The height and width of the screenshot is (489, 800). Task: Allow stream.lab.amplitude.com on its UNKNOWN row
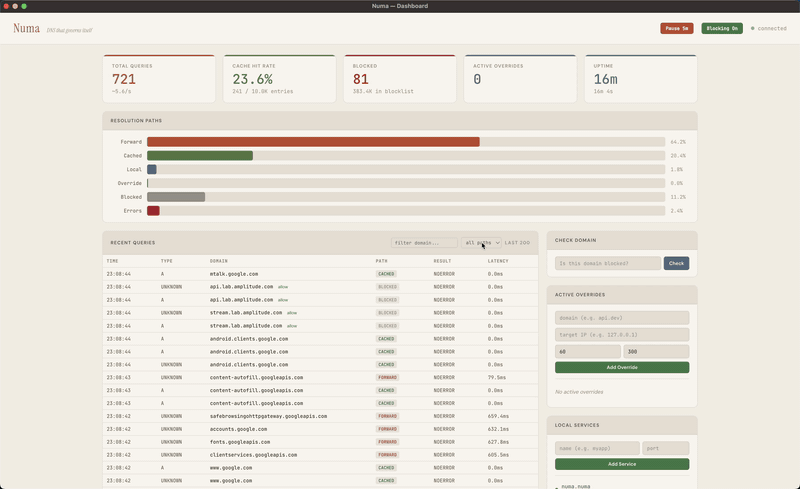click(292, 313)
